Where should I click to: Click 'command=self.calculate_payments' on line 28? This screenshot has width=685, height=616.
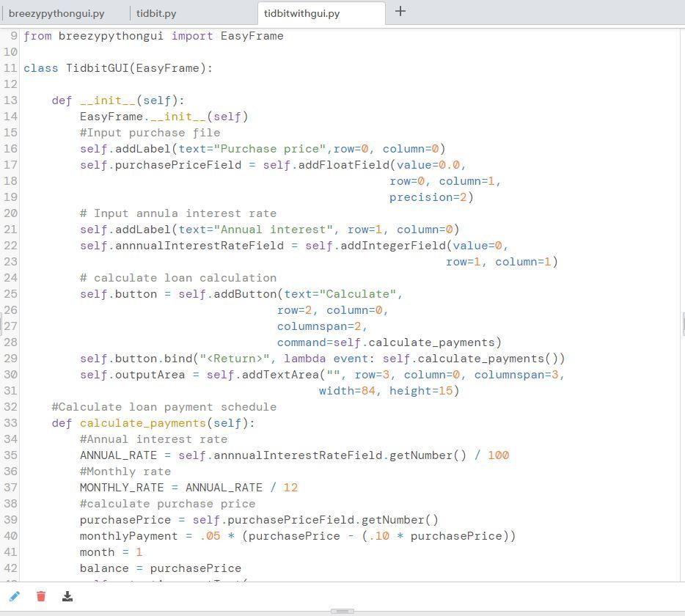[x=386, y=342]
